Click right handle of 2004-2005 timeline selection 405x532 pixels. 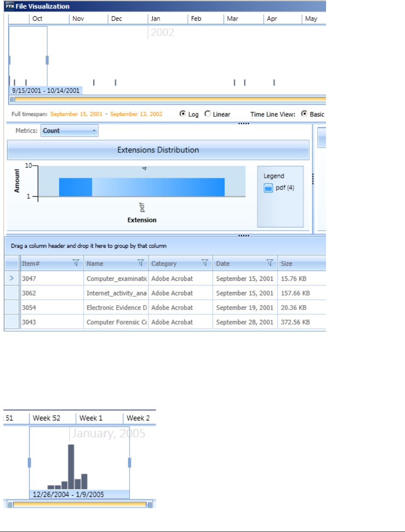point(130,462)
